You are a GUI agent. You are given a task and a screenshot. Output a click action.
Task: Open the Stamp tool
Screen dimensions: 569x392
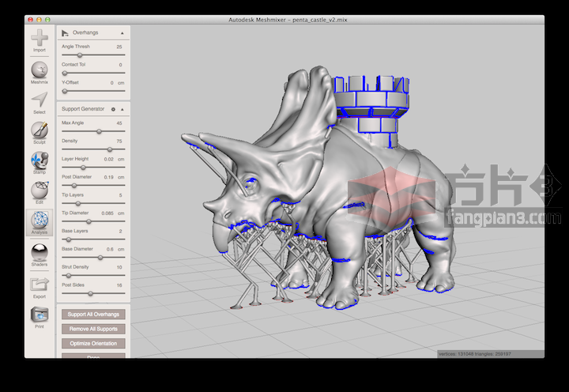40,163
